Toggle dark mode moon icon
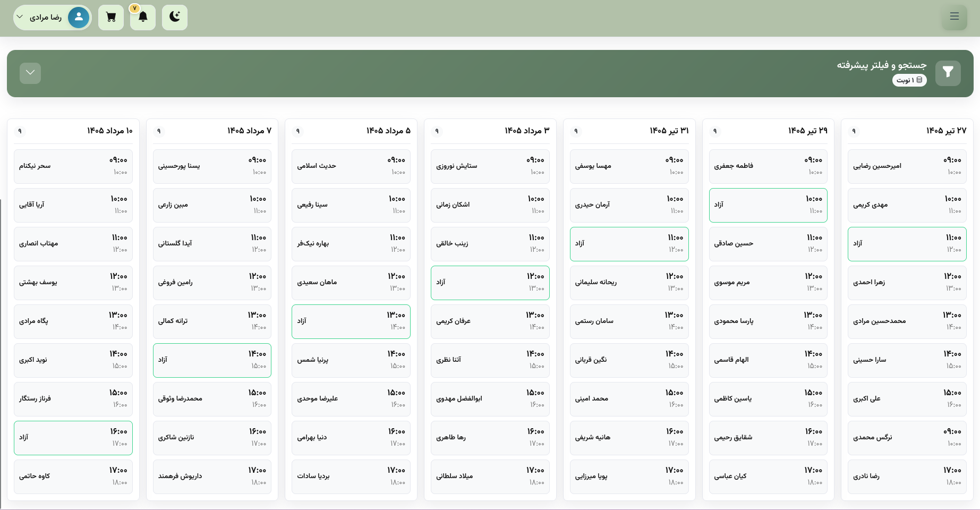 tap(175, 17)
